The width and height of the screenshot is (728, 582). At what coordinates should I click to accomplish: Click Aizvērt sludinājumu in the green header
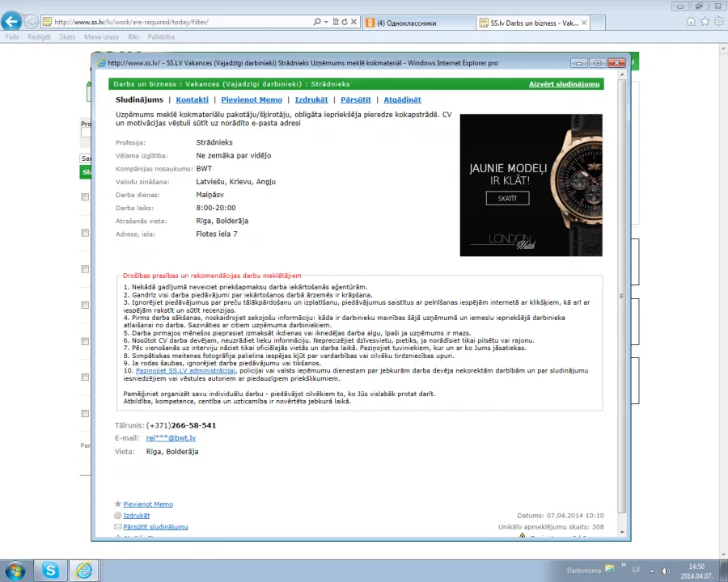click(564, 84)
